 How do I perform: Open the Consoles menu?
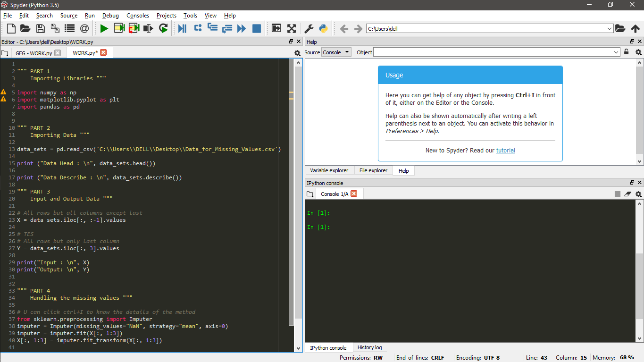coord(138,16)
